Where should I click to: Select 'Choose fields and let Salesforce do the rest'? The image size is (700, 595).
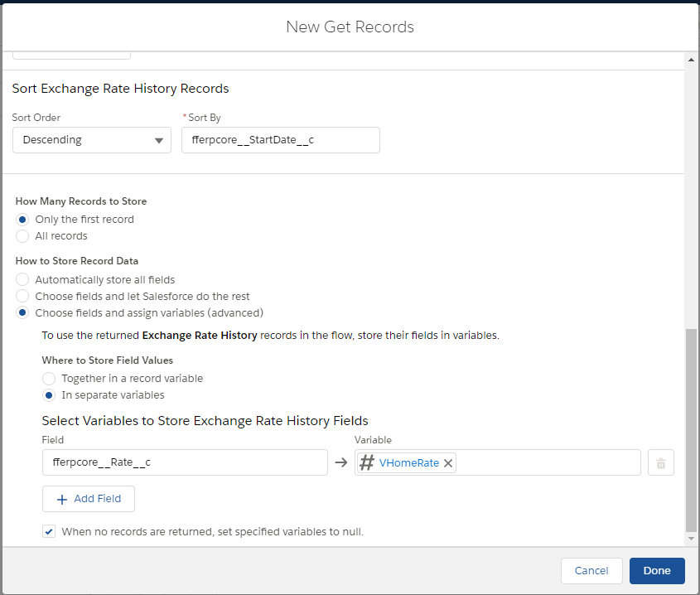pos(22,297)
